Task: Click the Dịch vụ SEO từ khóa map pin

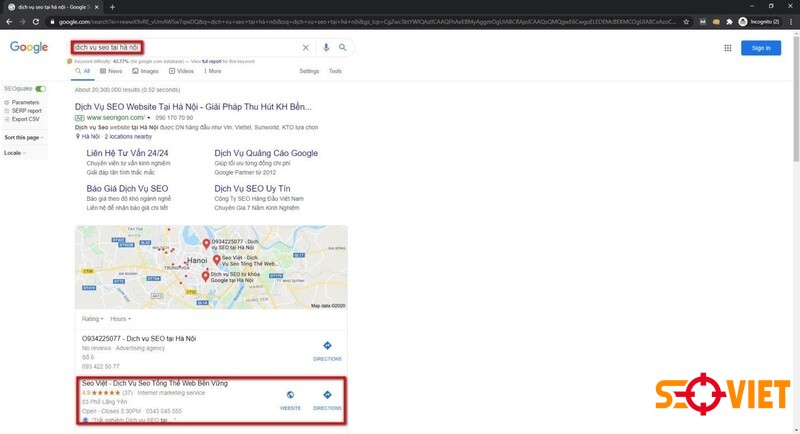Action: click(205, 276)
